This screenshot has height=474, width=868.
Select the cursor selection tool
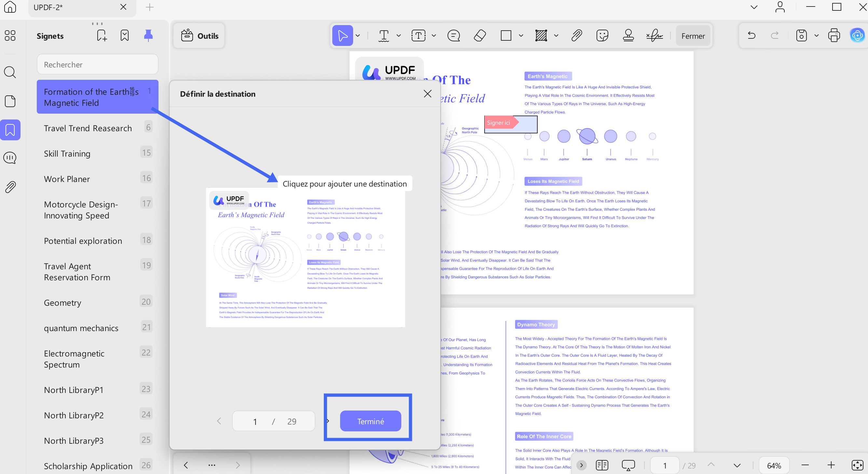coord(342,35)
